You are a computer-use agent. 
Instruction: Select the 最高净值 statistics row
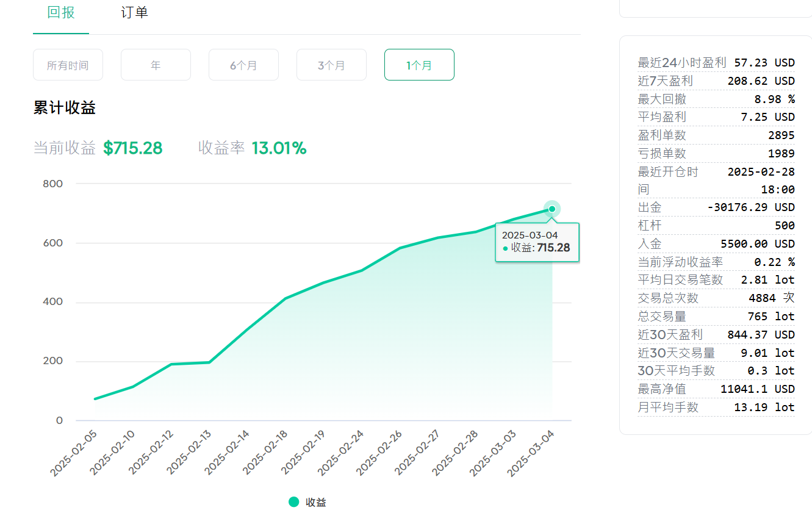tap(716, 389)
